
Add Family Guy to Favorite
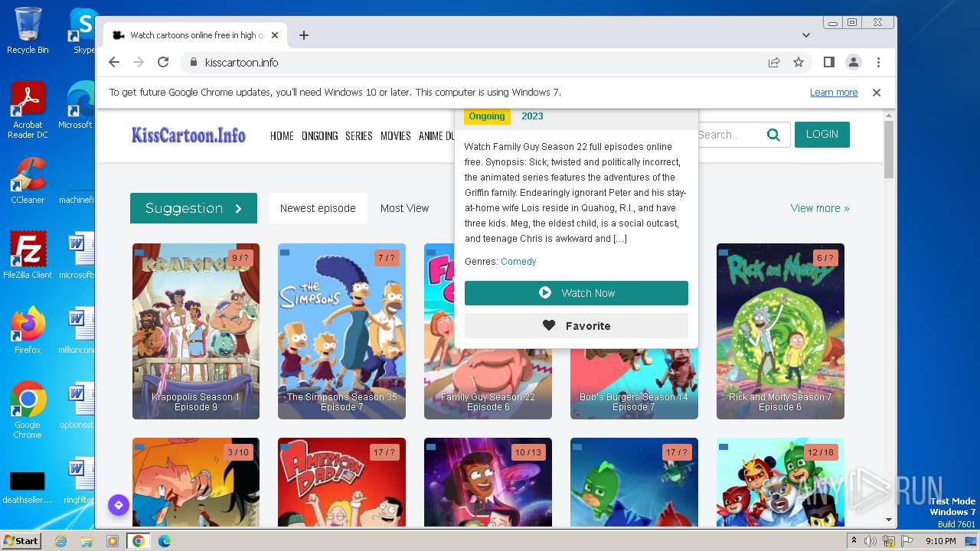click(x=577, y=326)
